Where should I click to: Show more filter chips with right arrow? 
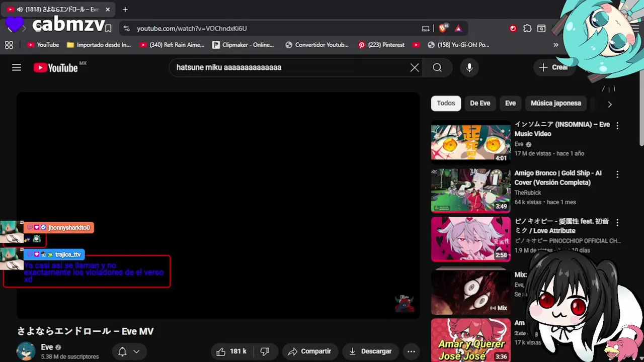click(610, 104)
